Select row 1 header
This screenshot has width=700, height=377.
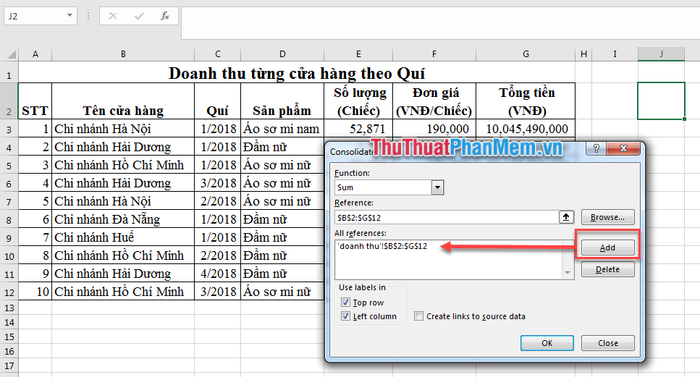pyautogui.click(x=9, y=73)
